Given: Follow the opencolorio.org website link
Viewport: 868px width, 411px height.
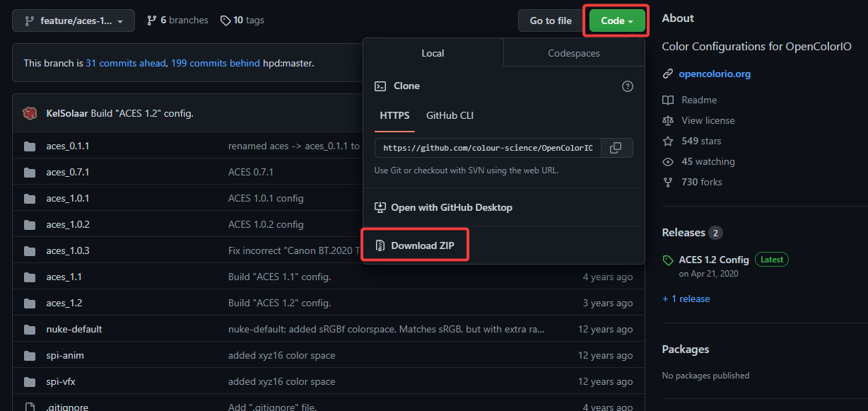Looking at the screenshot, I should tap(714, 74).
